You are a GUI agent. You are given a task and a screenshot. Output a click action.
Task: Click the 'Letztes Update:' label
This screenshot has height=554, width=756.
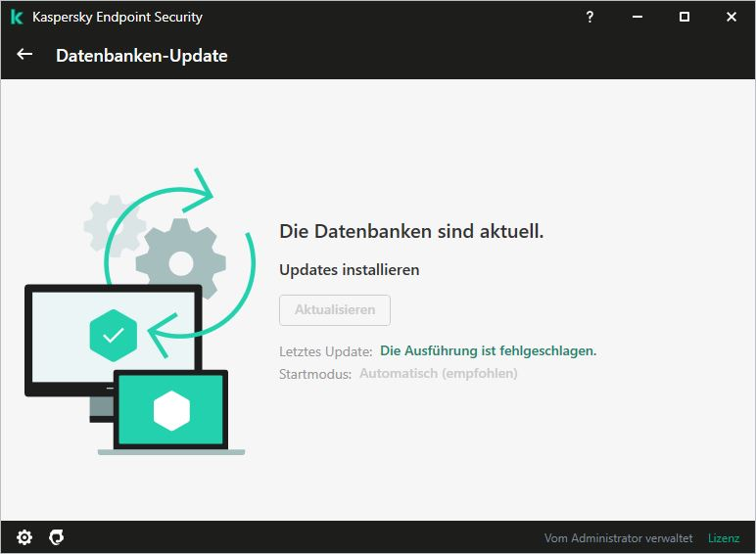tap(325, 351)
